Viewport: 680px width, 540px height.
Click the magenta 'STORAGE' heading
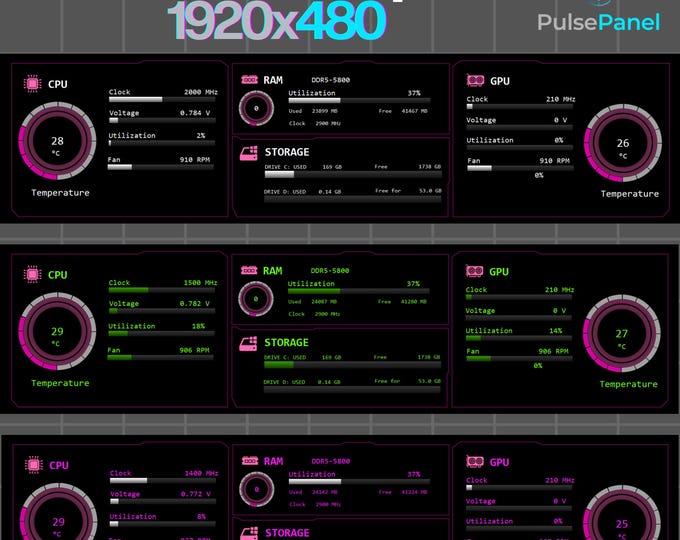287,533
